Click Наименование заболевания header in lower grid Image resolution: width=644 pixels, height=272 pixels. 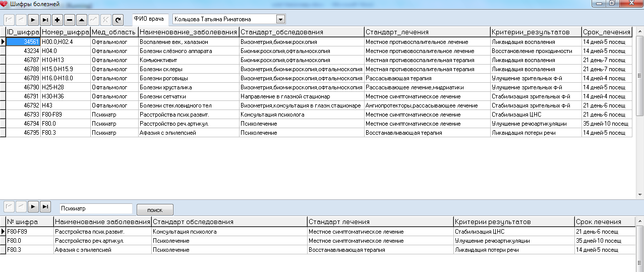pos(102,222)
